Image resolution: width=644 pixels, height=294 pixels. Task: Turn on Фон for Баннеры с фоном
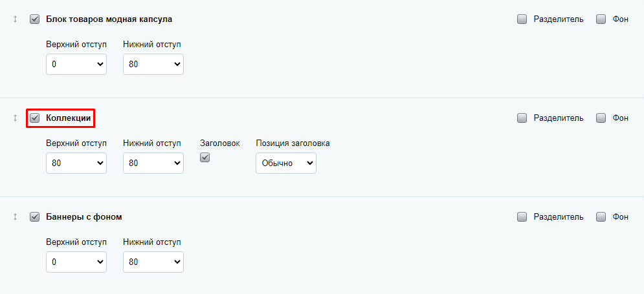pos(601,217)
